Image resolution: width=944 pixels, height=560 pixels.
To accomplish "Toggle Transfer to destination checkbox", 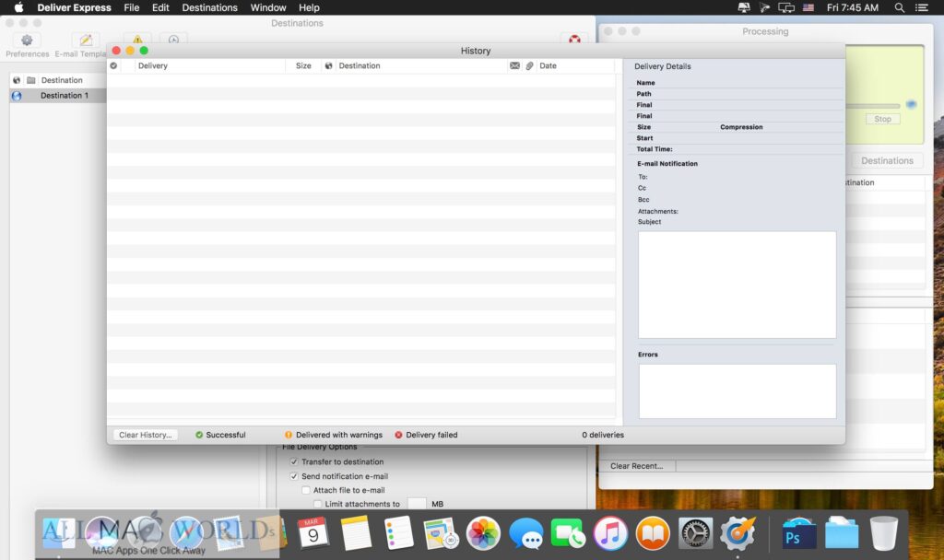I will pos(294,461).
